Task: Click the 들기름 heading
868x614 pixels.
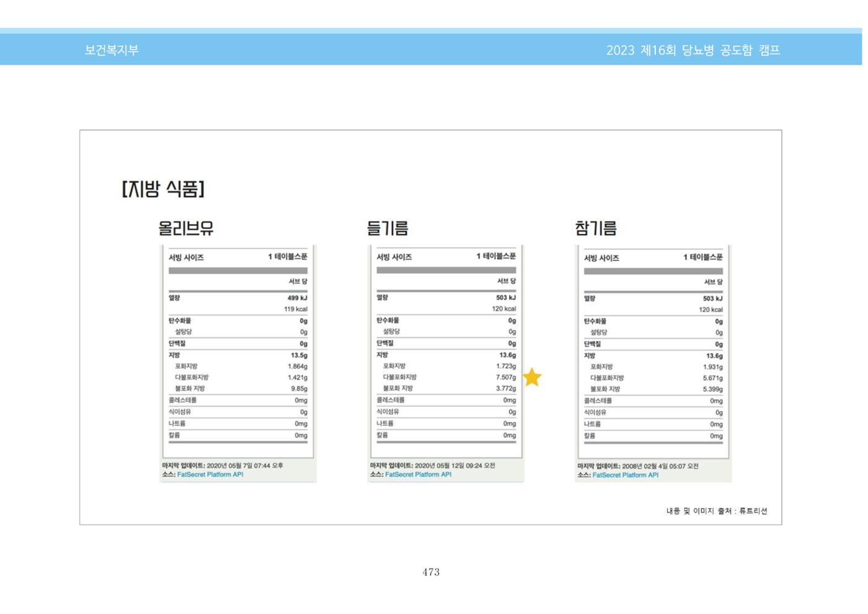Action: tap(387, 228)
